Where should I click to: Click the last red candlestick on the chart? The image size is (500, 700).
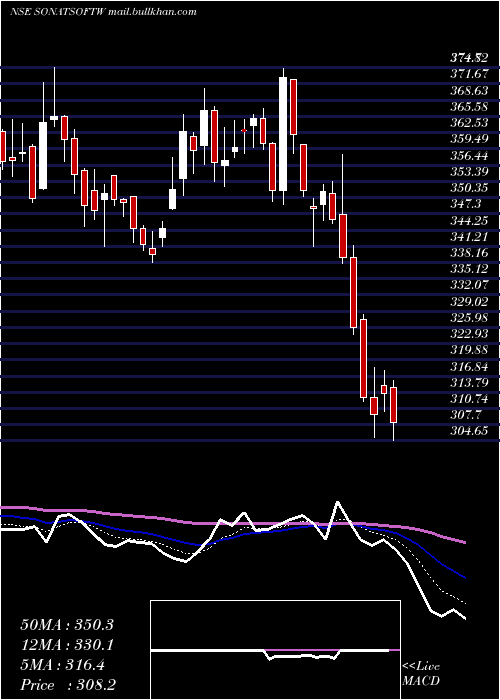[x=393, y=405]
